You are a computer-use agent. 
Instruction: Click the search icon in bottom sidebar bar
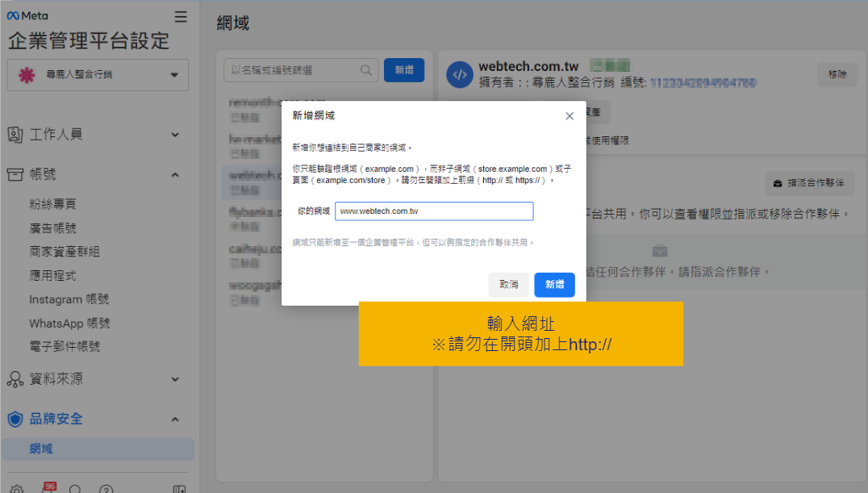point(75,489)
